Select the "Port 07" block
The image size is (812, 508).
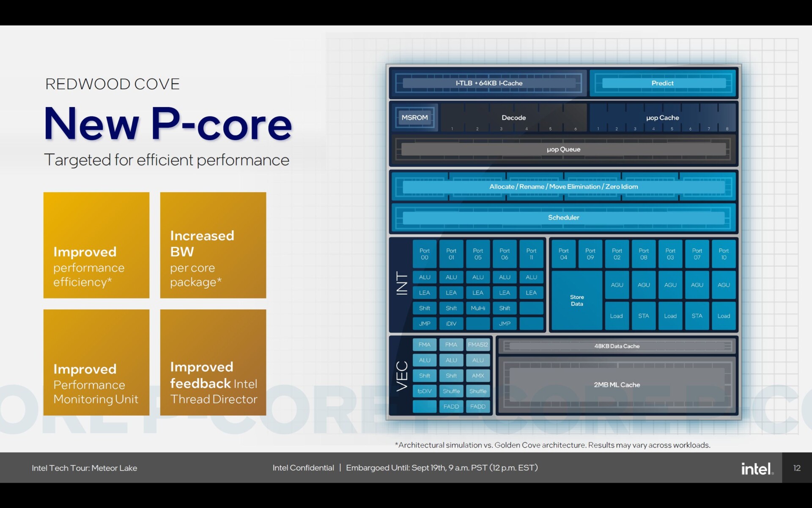(x=697, y=254)
